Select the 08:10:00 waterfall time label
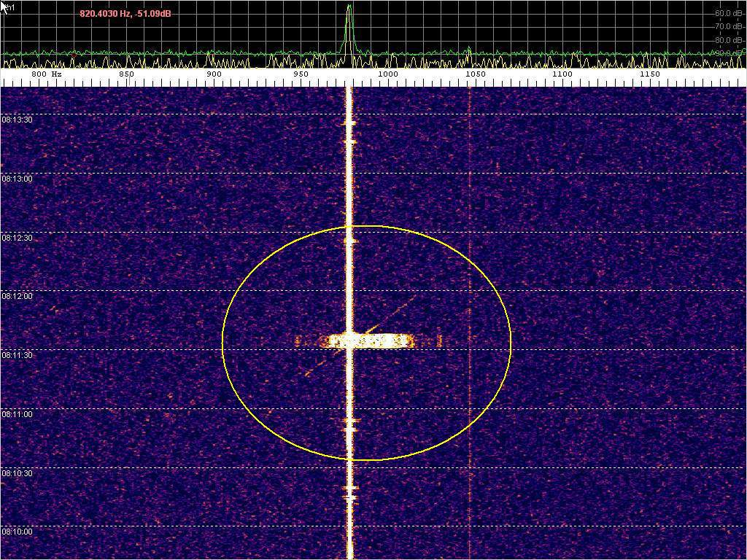The width and height of the screenshot is (747, 560). point(16,532)
